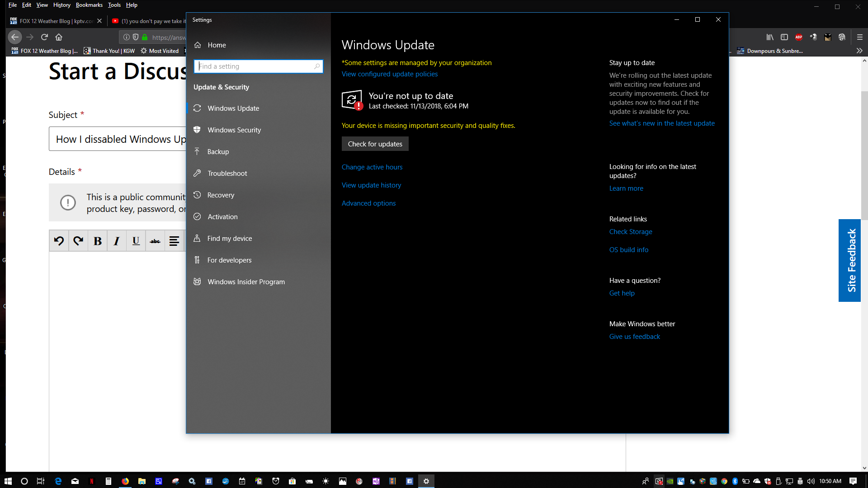
Task: Open Most Visited bookmarks folder
Action: click(x=160, y=51)
